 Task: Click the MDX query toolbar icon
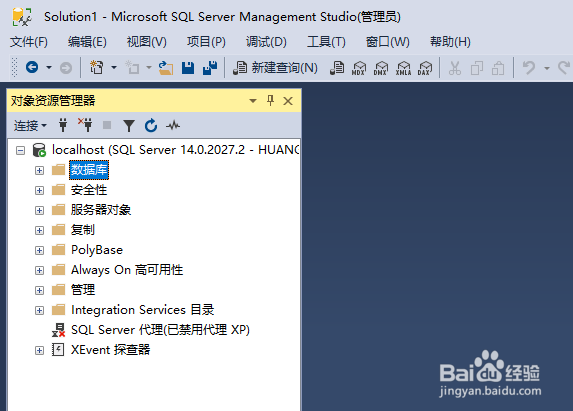(x=359, y=68)
